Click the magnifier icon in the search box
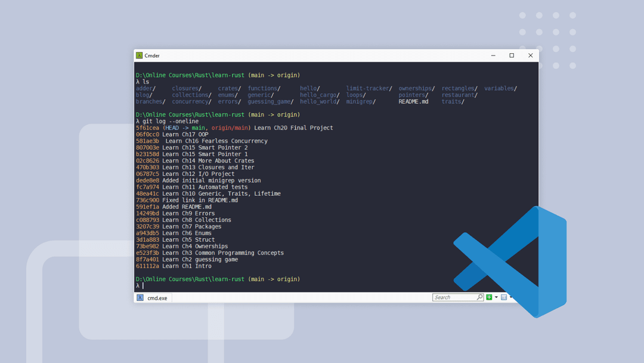Screen dimensions: 644x363 coord(479,297)
